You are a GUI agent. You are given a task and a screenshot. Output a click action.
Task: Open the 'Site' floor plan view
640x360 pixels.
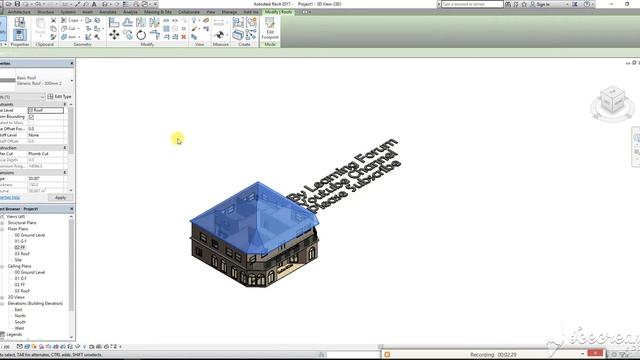18,260
